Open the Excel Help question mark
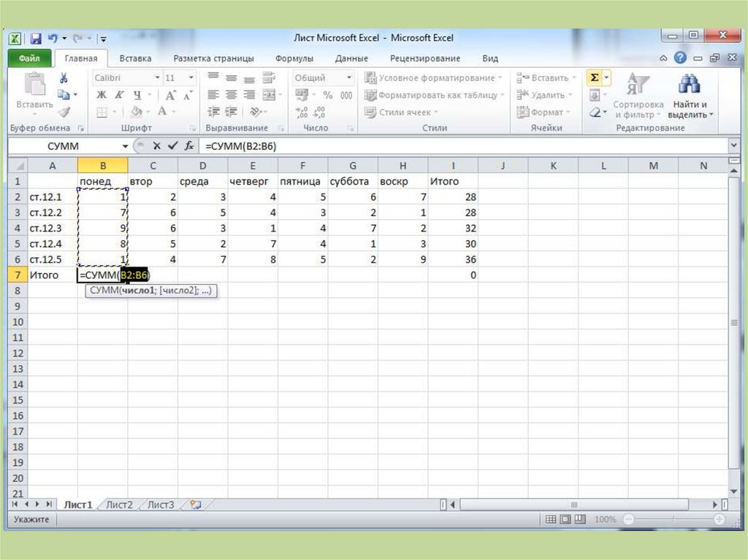 pyautogui.click(x=680, y=58)
